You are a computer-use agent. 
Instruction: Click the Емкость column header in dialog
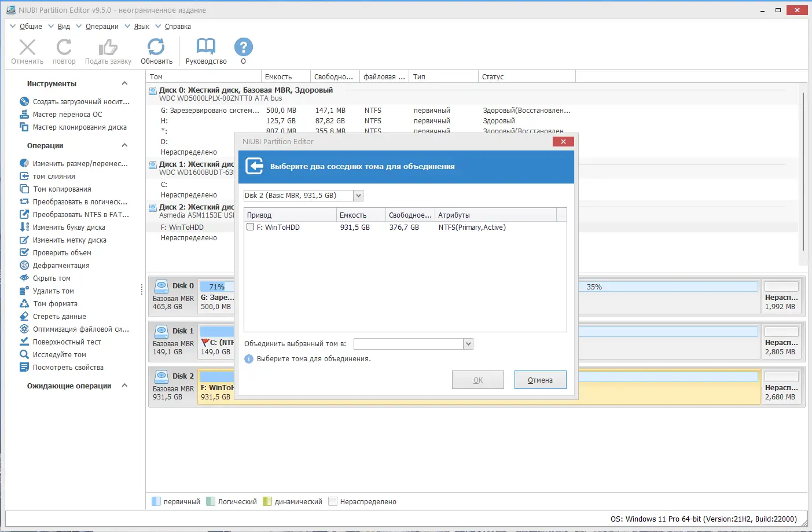361,215
